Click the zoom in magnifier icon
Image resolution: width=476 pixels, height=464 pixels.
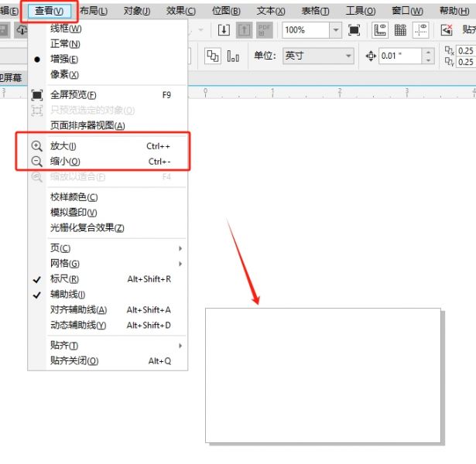tap(36, 146)
